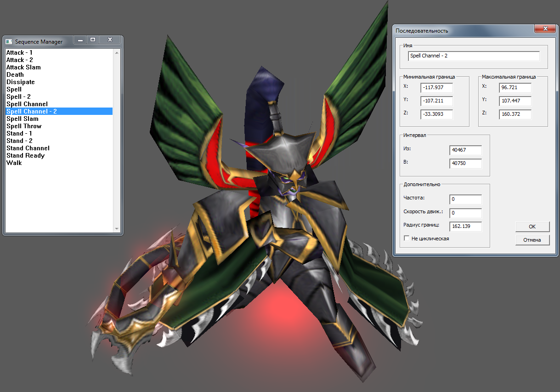
Task: Confirm the dialog with OK
Action: pos(532,227)
